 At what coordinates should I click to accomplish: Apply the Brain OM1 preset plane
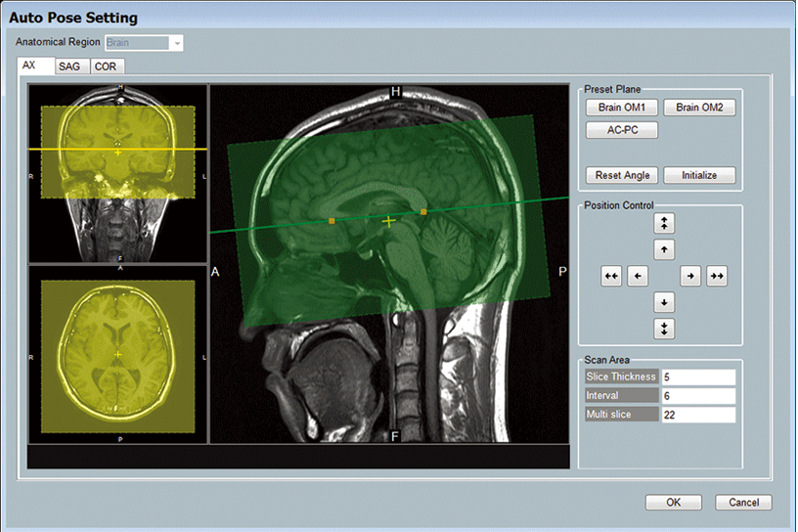coord(621,108)
